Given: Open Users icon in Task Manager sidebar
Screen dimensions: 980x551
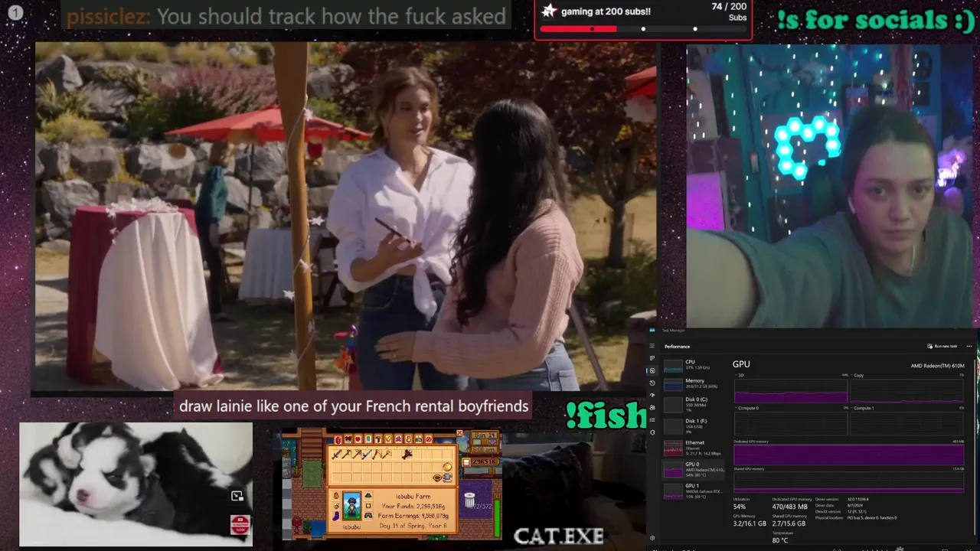Looking at the screenshot, I should pos(652,408).
